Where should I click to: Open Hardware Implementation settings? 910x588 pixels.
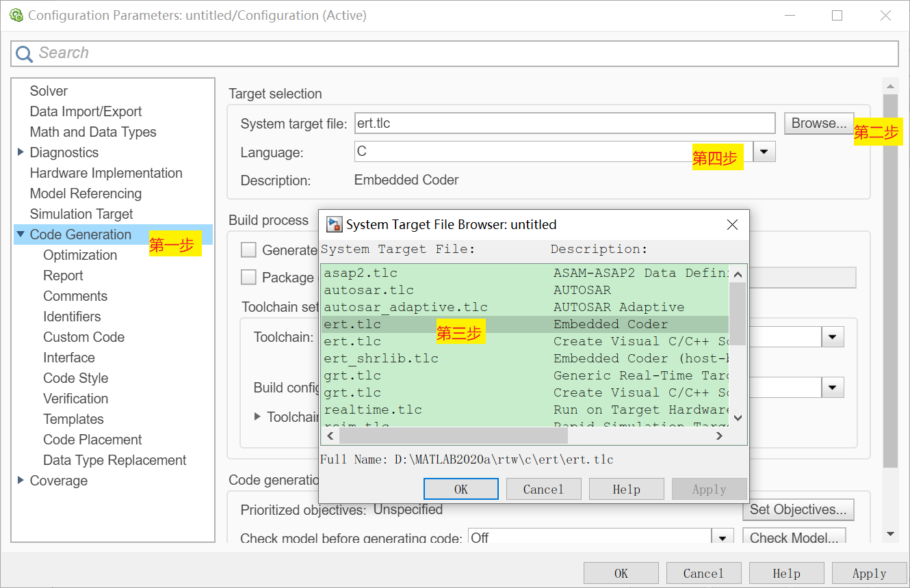coord(106,173)
